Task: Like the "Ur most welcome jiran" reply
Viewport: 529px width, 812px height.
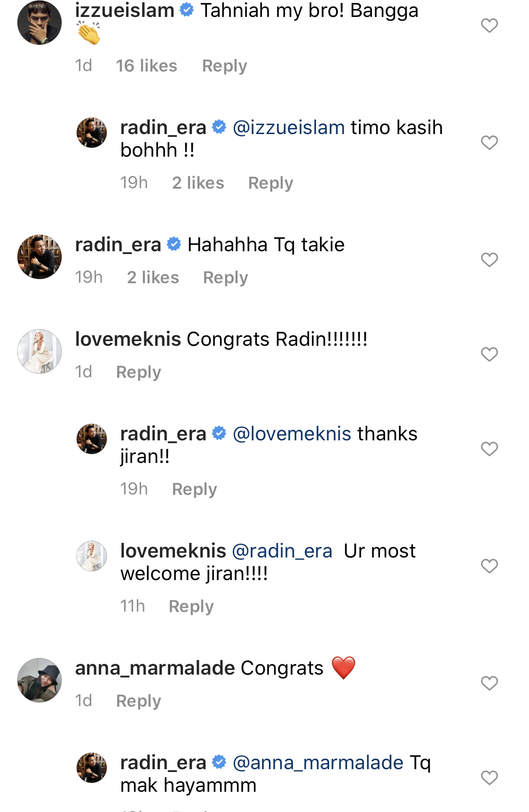Action: pos(489,566)
